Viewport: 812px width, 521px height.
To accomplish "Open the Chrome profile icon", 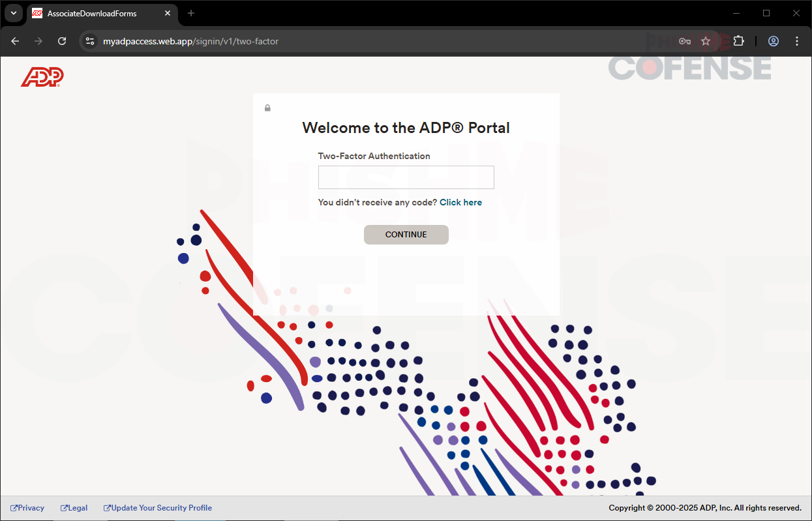I will 774,41.
